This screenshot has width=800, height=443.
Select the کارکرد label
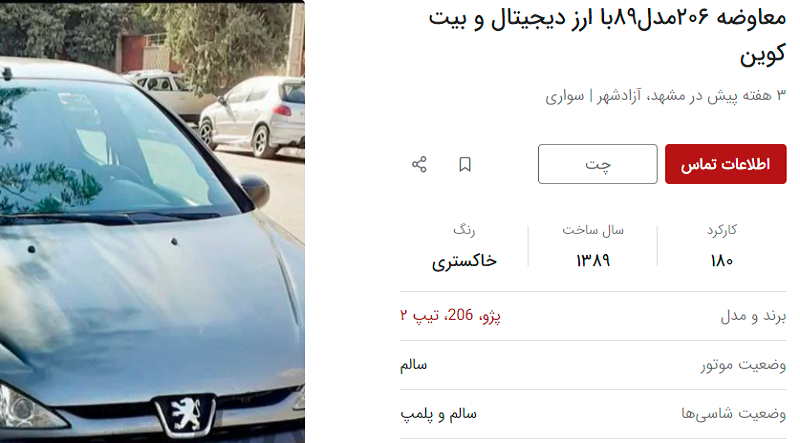click(721, 230)
